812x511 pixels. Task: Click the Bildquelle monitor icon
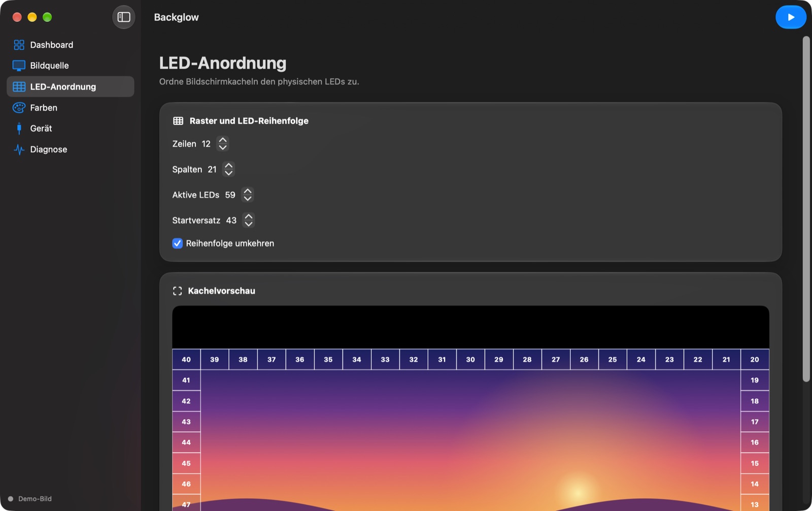(x=19, y=66)
